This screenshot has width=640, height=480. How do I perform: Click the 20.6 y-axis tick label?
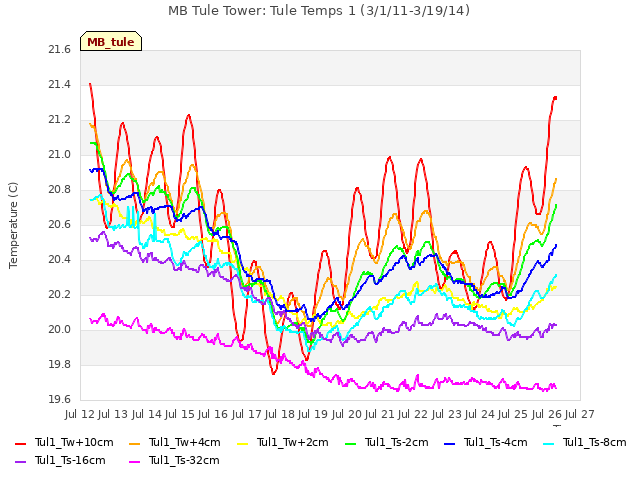coord(60,225)
